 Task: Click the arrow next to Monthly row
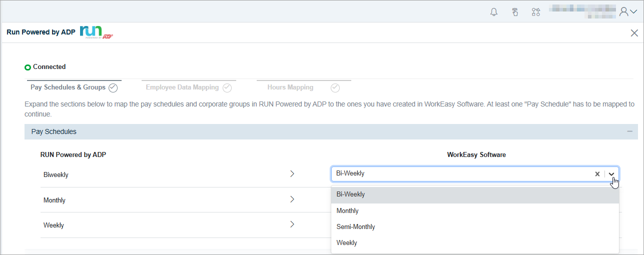(x=292, y=199)
